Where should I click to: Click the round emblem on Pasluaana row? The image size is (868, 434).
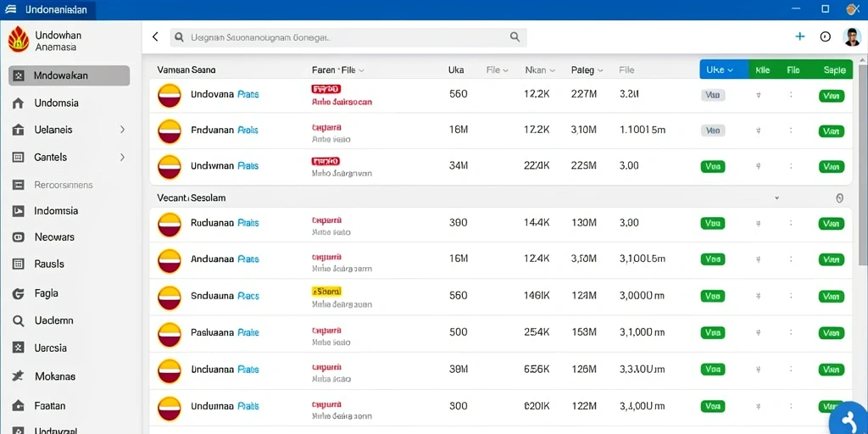[x=170, y=333]
